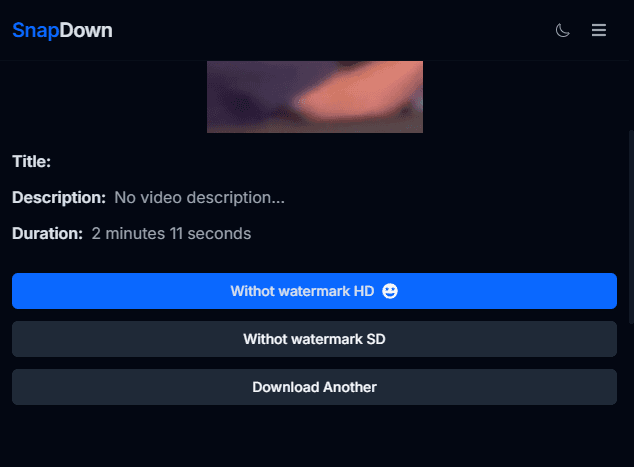Click the SnapDown logo
Image resolution: width=634 pixels, height=467 pixels.
[62, 31]
